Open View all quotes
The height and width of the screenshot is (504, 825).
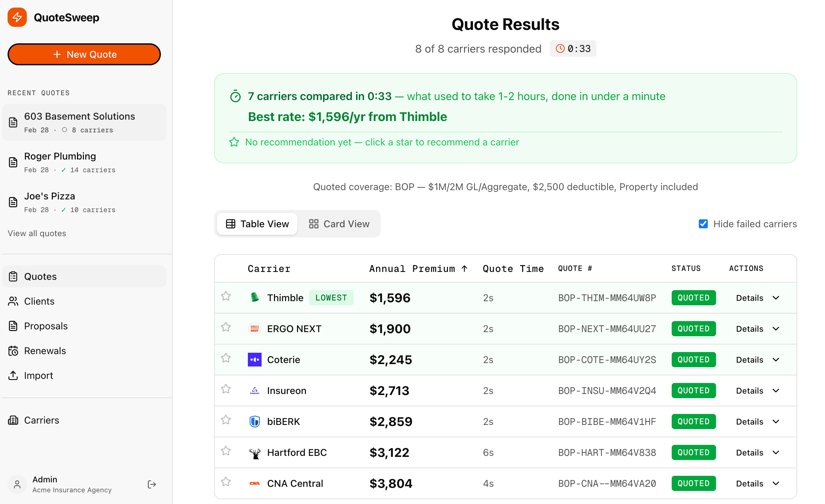point(37,233)
